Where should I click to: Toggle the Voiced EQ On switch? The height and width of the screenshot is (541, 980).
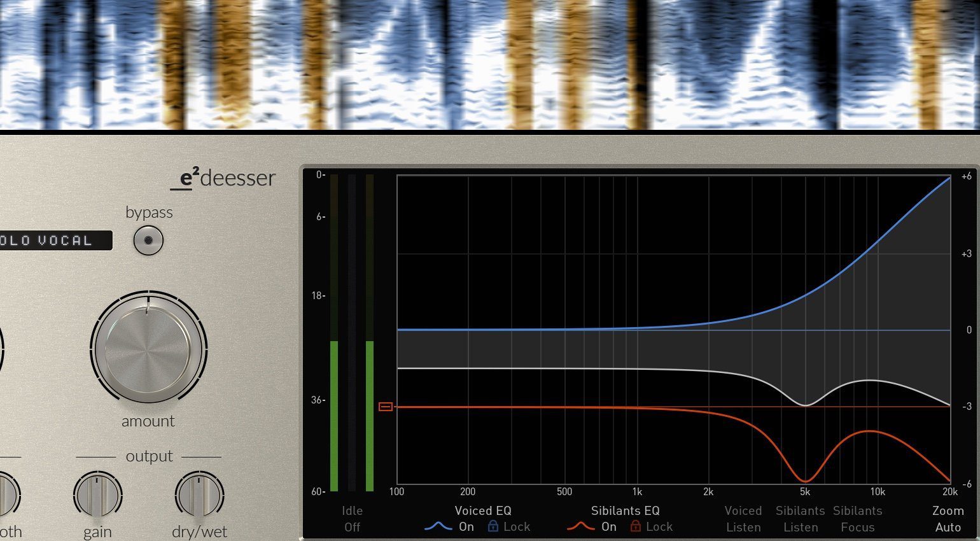point(466,526)
